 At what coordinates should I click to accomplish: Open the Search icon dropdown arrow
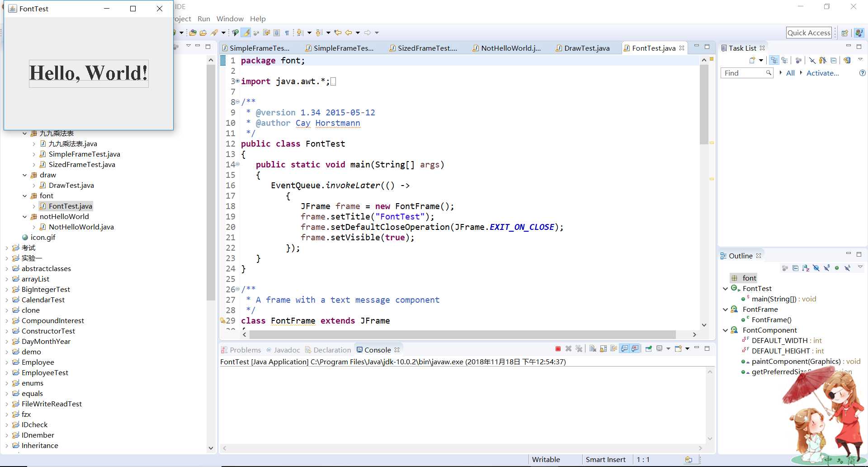tap(223, 33)
